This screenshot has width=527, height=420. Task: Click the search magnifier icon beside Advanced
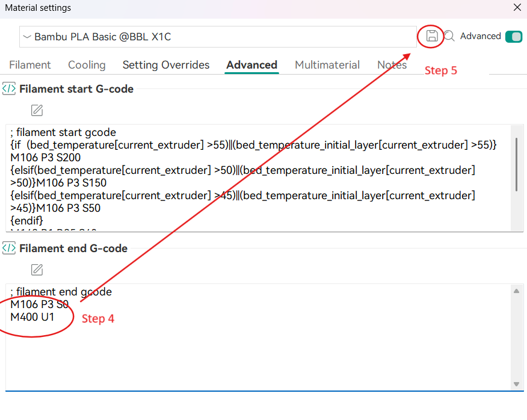click(449, 36)
